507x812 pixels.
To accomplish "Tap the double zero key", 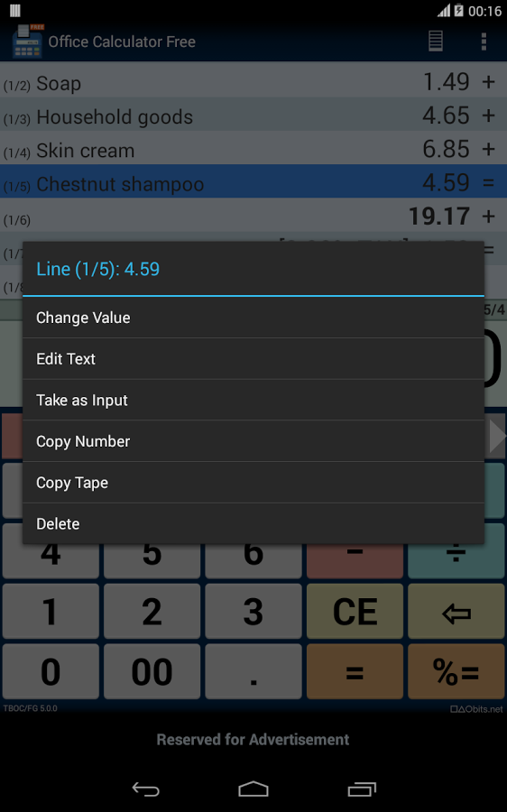I will click(x=152, y=671).
